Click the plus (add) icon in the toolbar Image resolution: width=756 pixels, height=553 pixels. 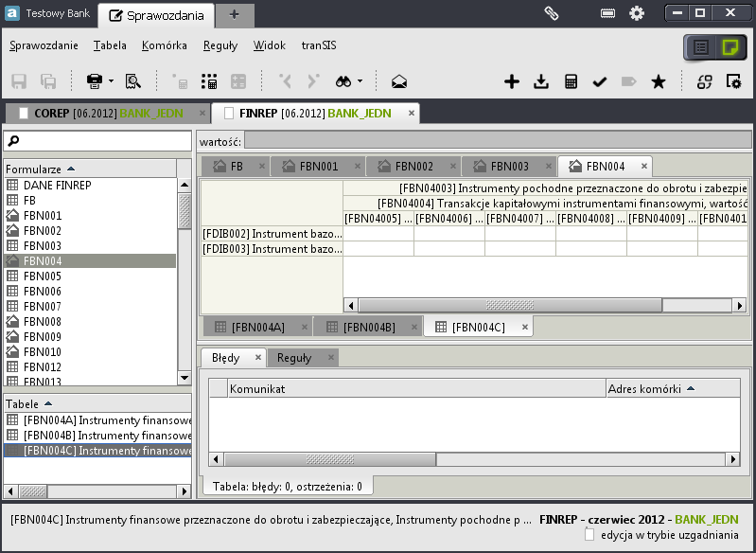coord(512,81)
